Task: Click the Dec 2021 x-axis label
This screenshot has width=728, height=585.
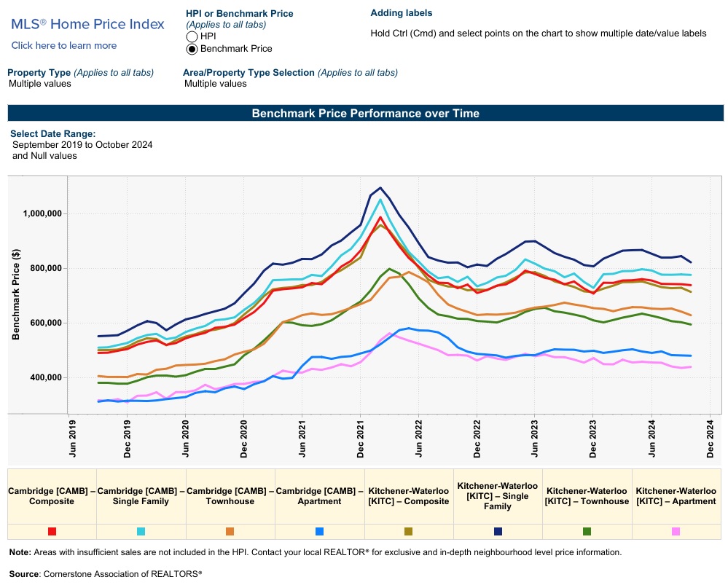Action: 361,437
